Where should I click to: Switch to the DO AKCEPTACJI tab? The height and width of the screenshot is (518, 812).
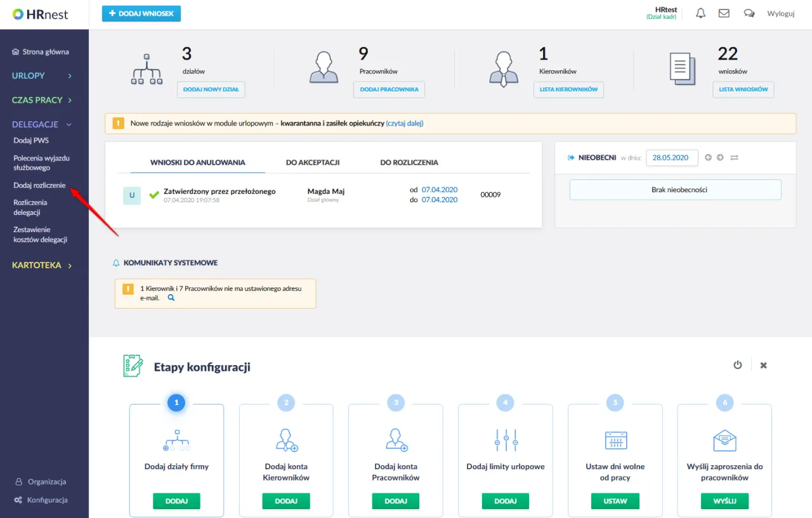pos(313,162)
